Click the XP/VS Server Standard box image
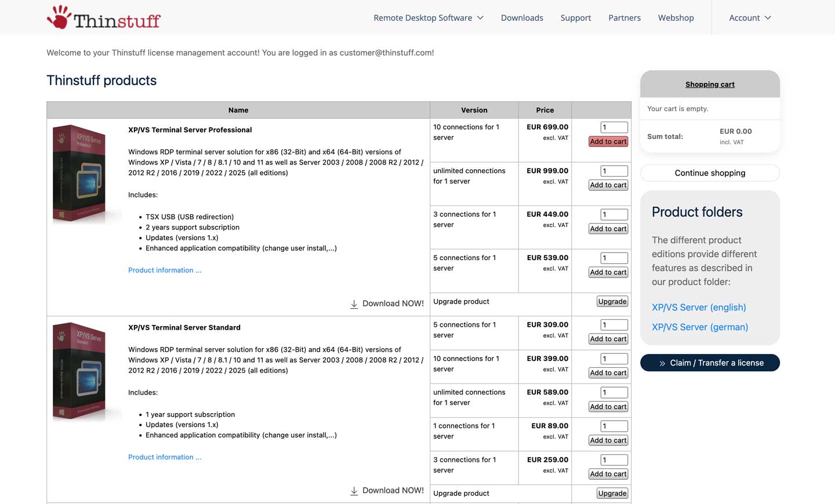The image size is (835, 504). pos(80,371)
